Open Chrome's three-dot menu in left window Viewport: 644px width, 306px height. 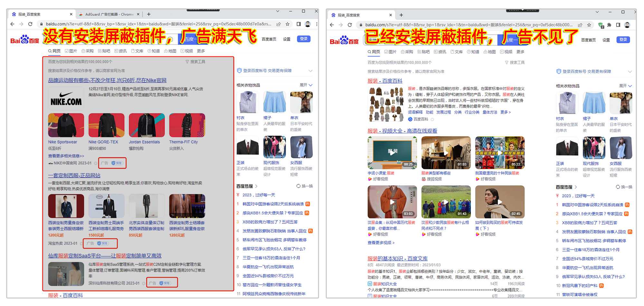pos(317,24)
